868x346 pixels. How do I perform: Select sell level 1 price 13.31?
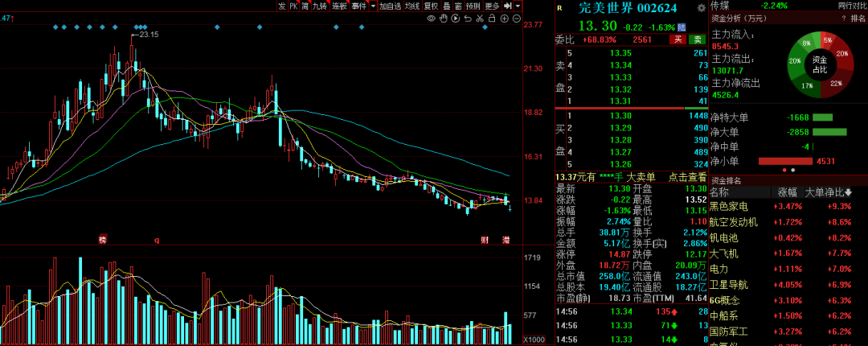coord(621,101)
